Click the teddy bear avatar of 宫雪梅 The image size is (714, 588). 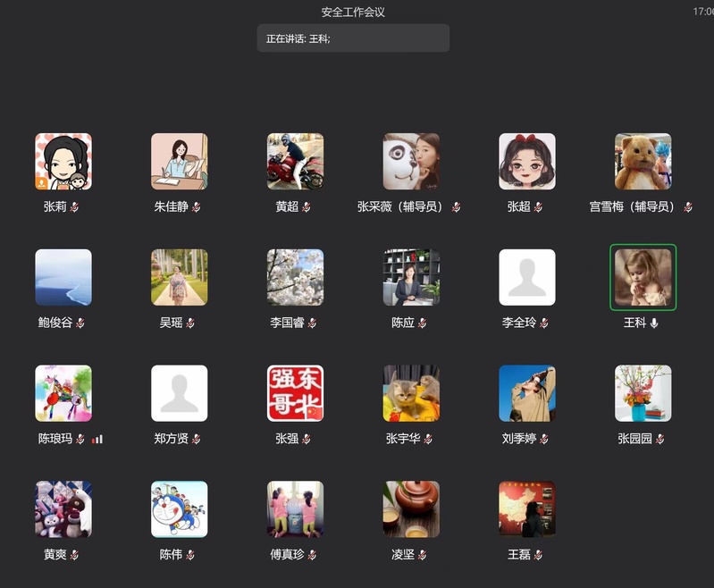(643, 162)
